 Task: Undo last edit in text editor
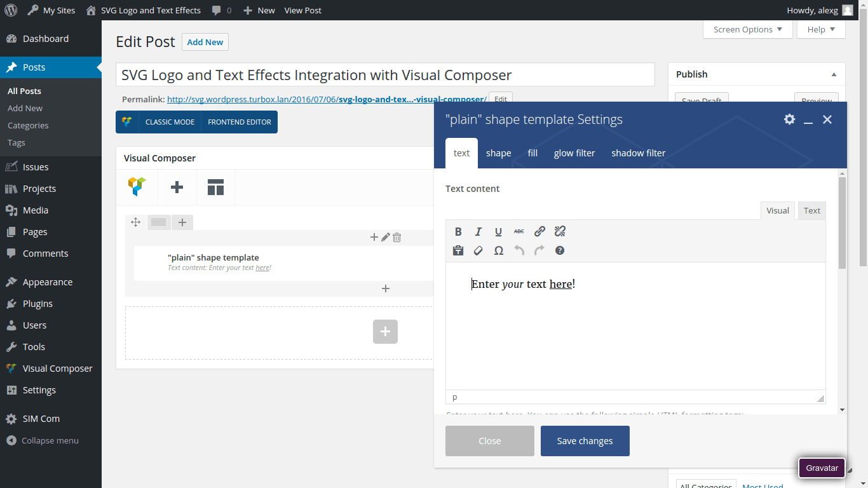tap(519, 251)
